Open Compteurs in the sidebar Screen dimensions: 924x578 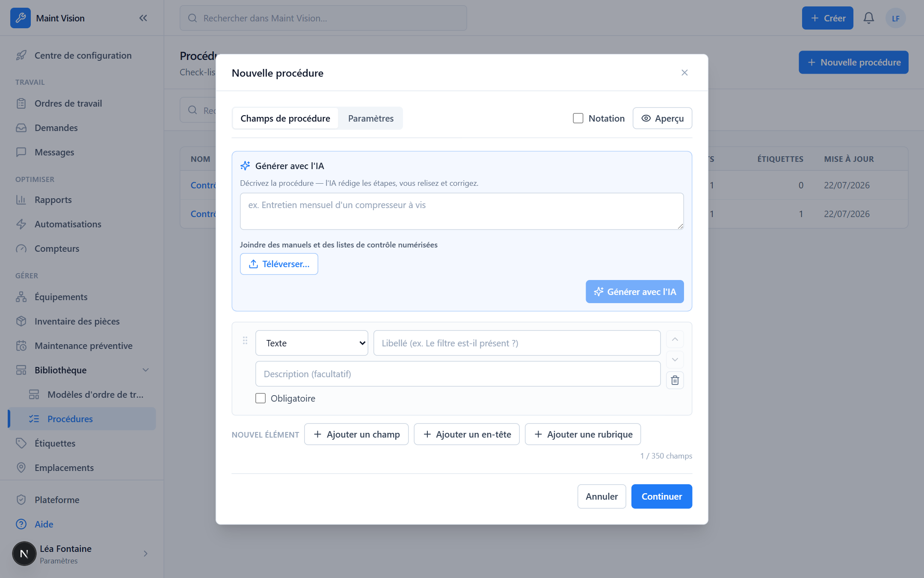82,248
